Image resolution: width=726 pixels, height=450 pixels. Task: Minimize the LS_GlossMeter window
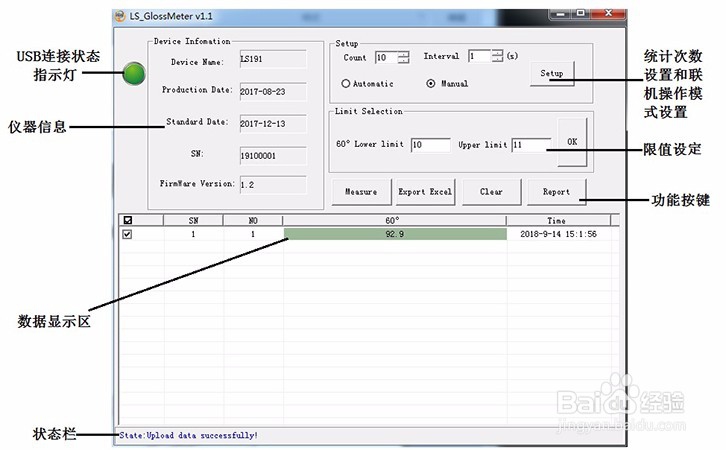click(560, 14)
